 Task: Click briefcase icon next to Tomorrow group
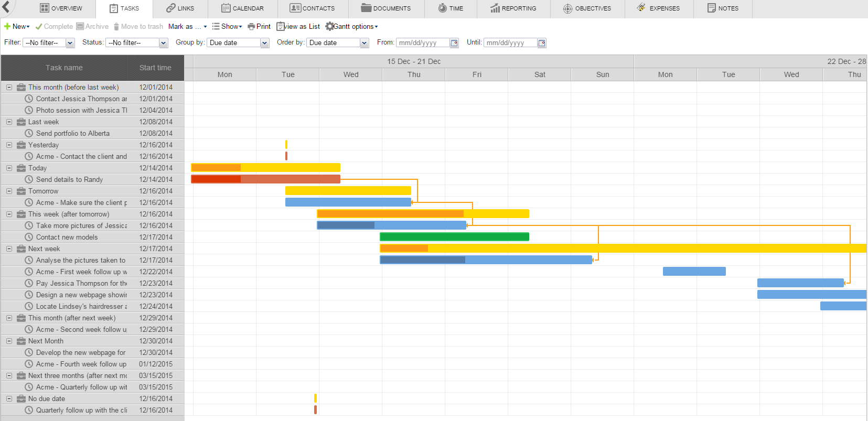click(21, 191)
